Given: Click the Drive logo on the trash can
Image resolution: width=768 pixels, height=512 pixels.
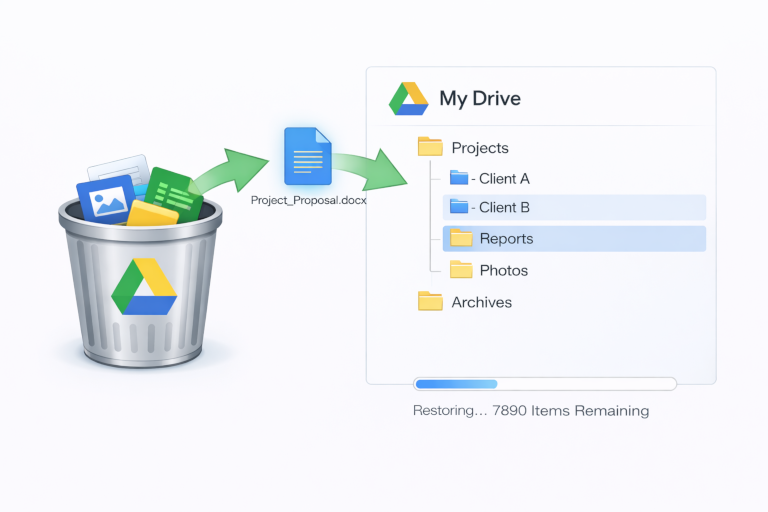Looking at the screenshot, I should click(x=144, y=287).
